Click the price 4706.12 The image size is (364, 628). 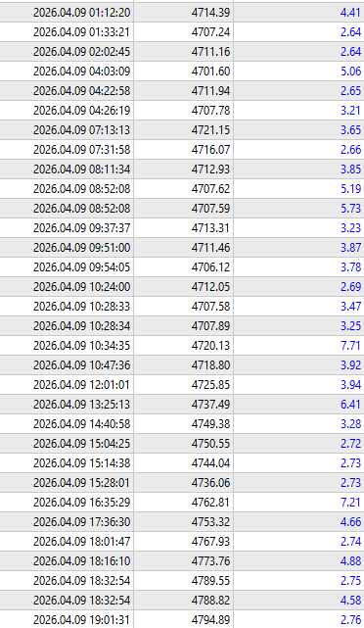(x=210, y=267)
